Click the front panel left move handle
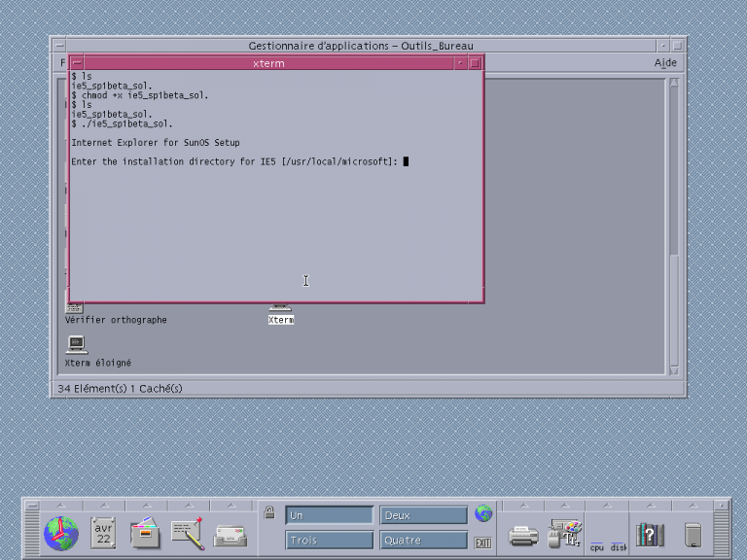 click(x=31, y=533)
